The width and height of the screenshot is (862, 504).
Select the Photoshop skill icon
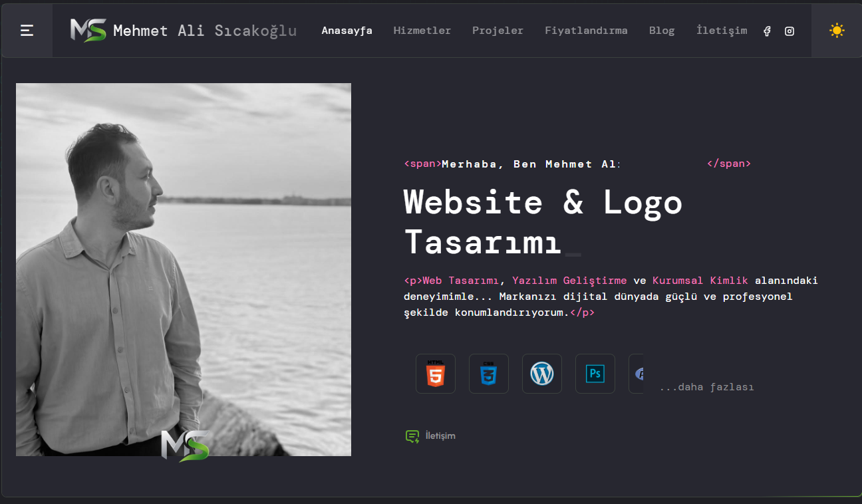[x=595, y=374]
